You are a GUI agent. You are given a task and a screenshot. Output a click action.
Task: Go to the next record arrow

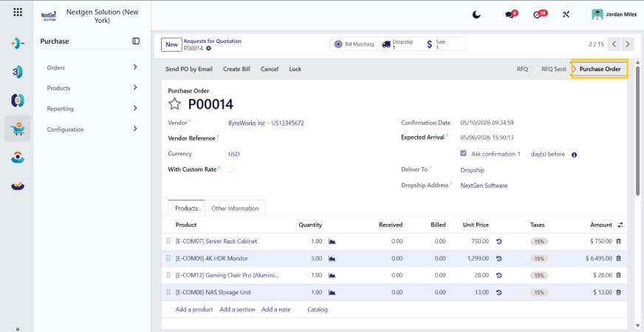[x=627, y=44]
